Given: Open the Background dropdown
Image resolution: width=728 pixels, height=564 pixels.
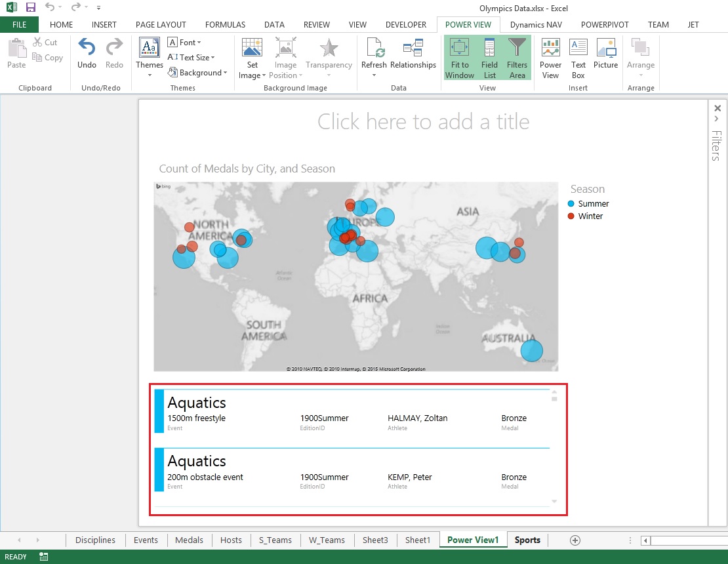Looking at the screenshot, I should point(198,72).
